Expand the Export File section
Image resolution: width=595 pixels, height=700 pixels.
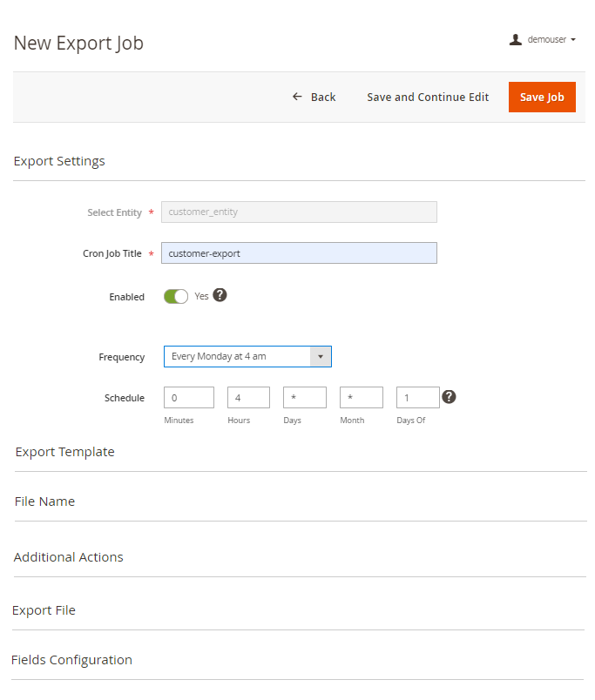[44, 610]
